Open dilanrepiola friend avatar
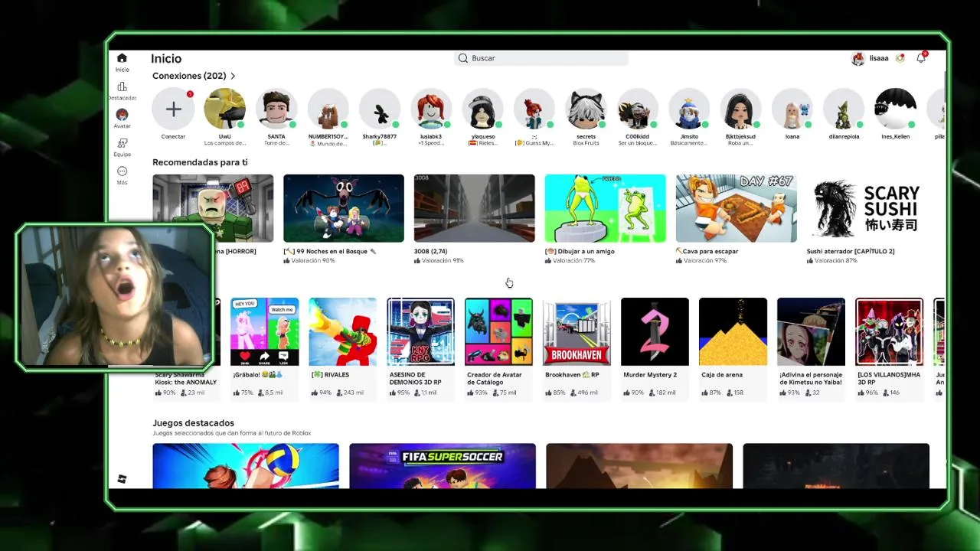The width and height of the screenshot is (980, 551). point(844,109)
